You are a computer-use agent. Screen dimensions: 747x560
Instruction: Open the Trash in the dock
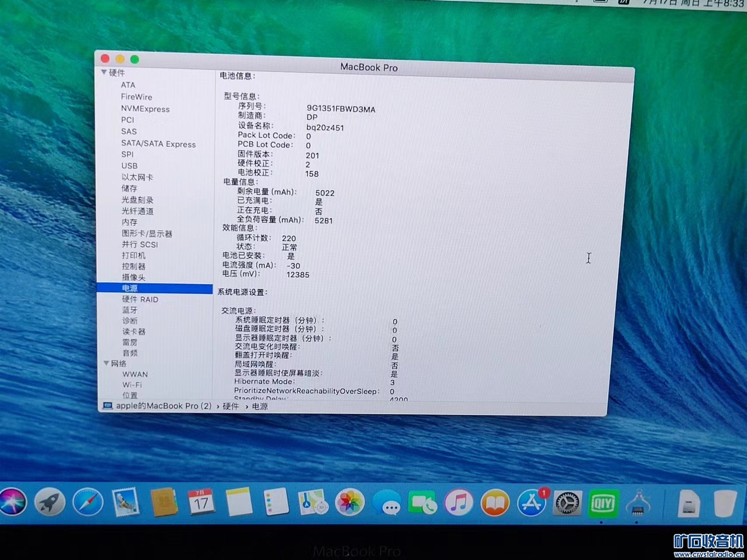pyautogui.click(x=725, y=503)
